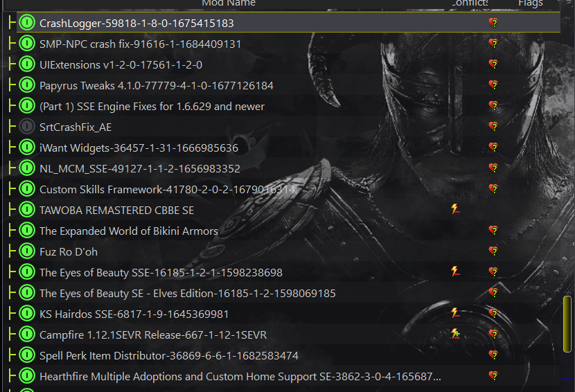Toggle KS Hairdos SSE mod off
Screen dimensions: 575x392
[27, 314]
